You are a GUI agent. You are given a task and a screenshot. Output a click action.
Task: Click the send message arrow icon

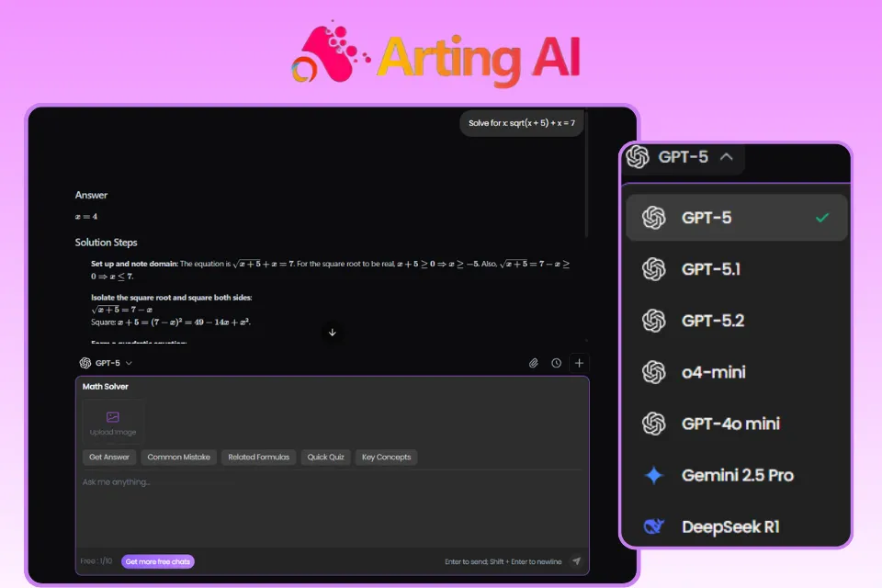tap(577, 560)
